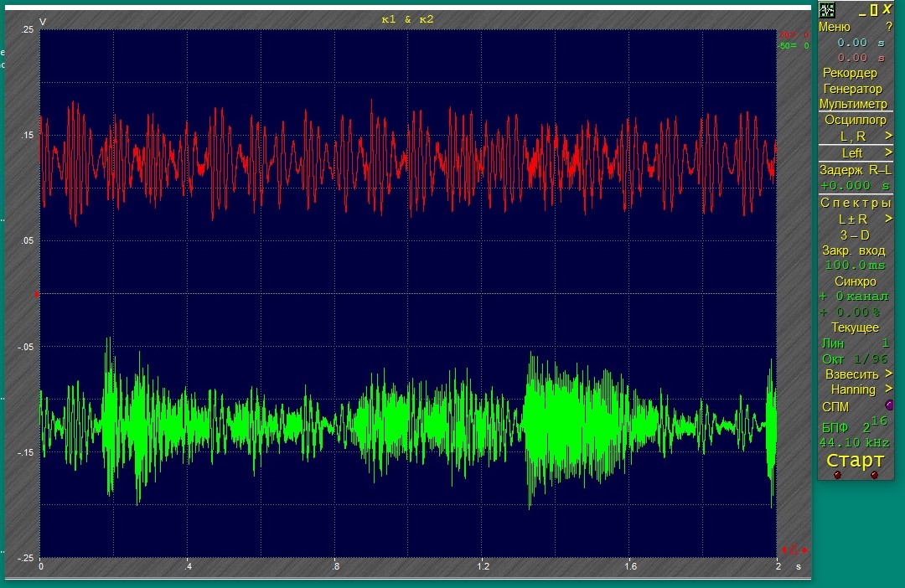Open the help question mark
905x588 pixels.
(x=889, y=27)
